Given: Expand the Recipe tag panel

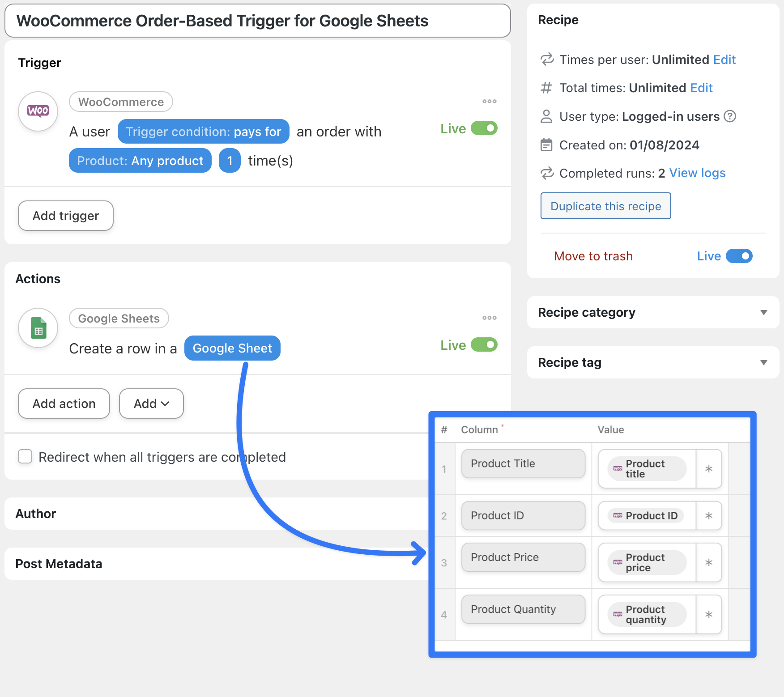Looking at the screenshot, I should point(763,362).
